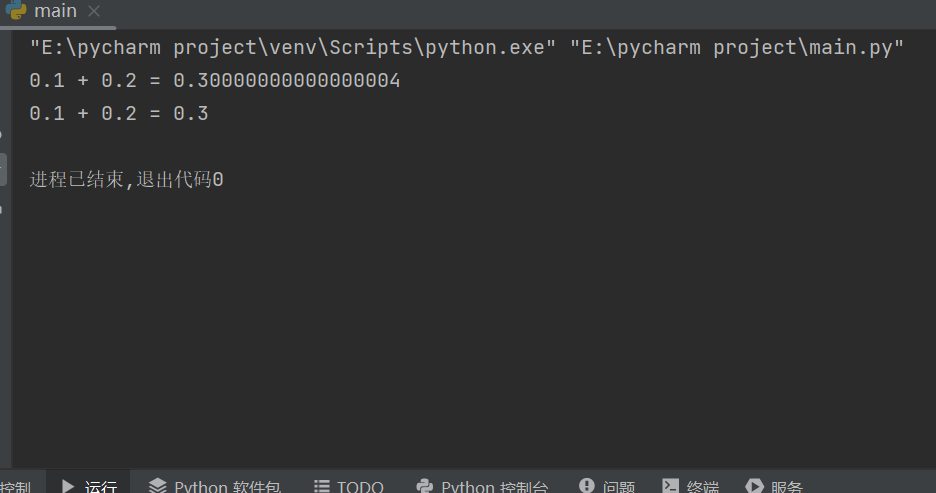Click the play triangle icon beside 运行
This screenshot has height=493, width=936.
coord(68,487)
